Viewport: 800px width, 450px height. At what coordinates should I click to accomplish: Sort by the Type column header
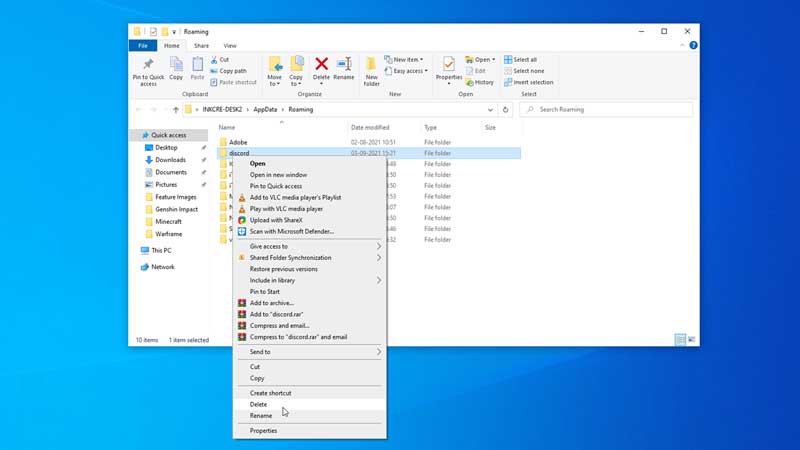(x=431, y=128)
